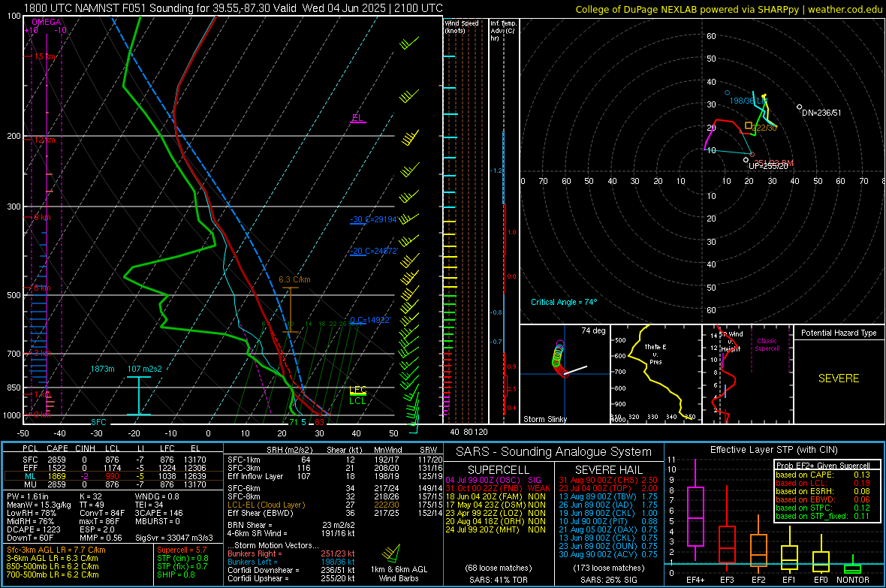Click the 'Classic Supercell' magenta label
The image size is (886, 588).
(767, 345)
